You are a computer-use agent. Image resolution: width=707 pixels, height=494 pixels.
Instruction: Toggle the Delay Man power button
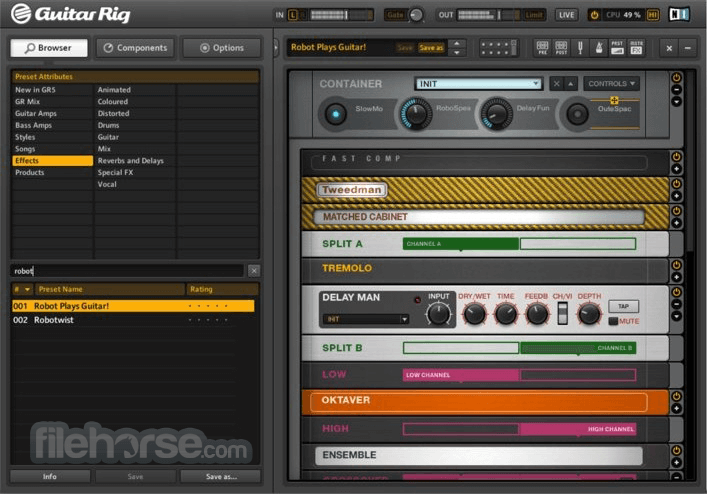tap(676, 292)
